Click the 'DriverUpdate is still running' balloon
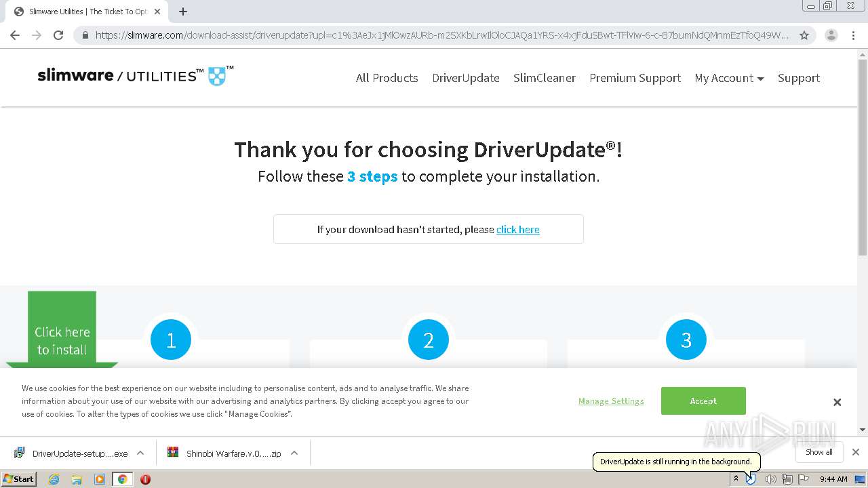868x488 pixels. [x=676, y=462]
